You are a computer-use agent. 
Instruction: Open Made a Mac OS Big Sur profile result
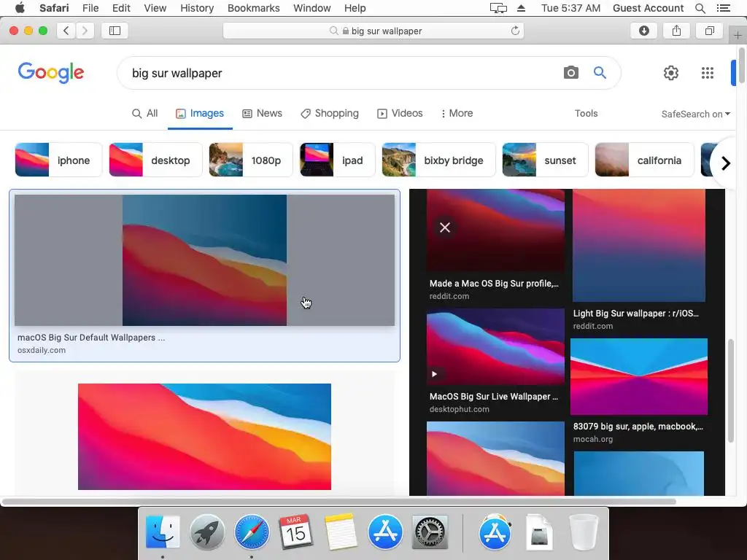(x=494, y=284)
